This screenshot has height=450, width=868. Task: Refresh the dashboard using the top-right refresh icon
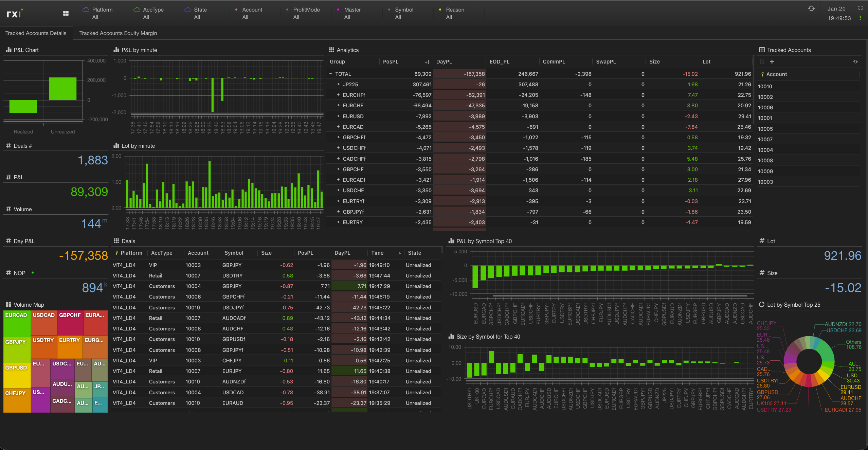(812, 8)
